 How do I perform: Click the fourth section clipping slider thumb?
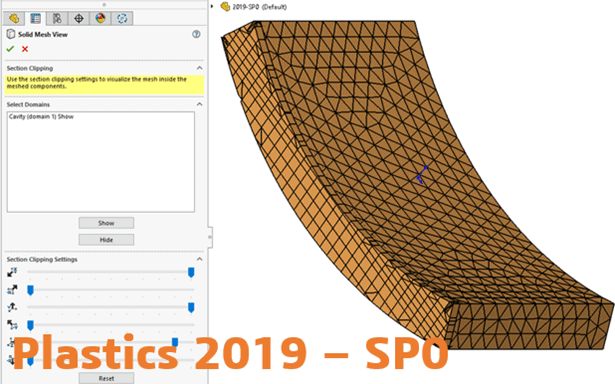tap(30, 325)
